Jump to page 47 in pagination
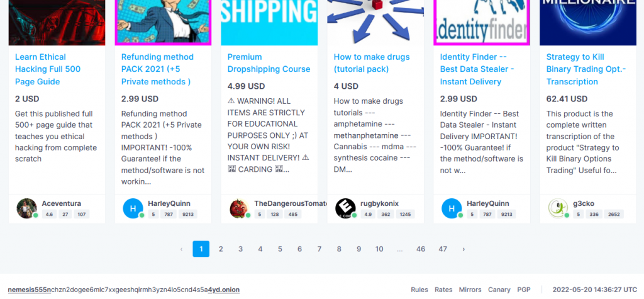This screenshot has width=644, height=299. pyautogui.click(x=442, y=249)
